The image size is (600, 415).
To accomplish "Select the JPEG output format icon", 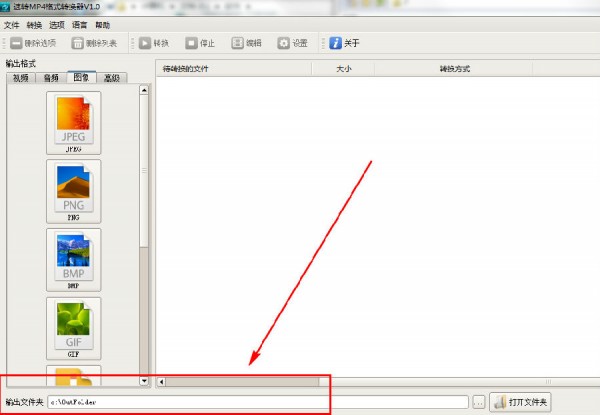I will pos(73,121).
